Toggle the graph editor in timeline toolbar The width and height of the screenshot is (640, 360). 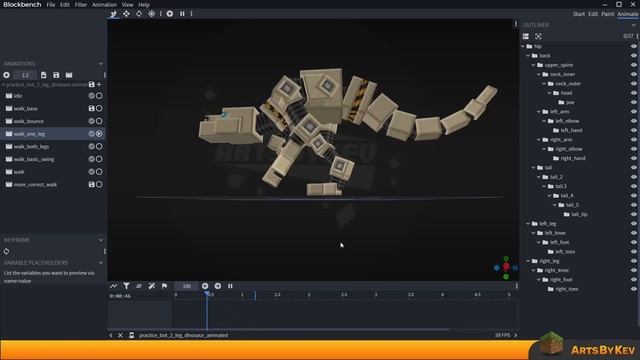[113, 286]
